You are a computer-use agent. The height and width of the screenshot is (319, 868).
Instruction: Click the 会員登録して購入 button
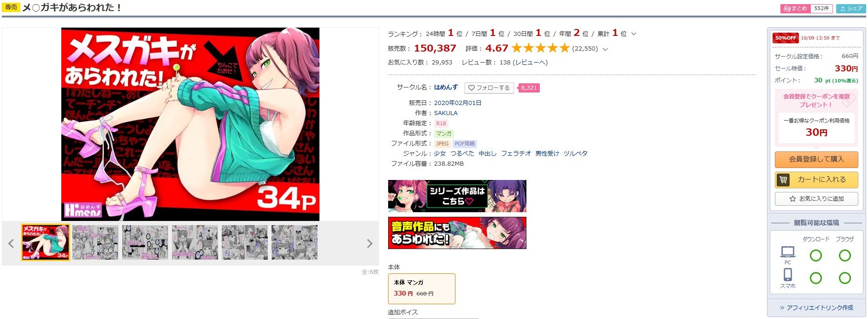816,159
